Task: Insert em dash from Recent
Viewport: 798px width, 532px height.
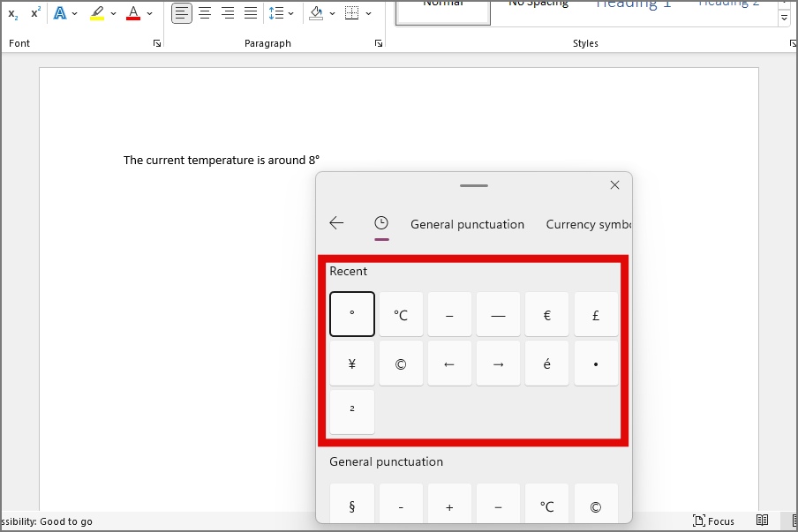Action: coord(498,314)
